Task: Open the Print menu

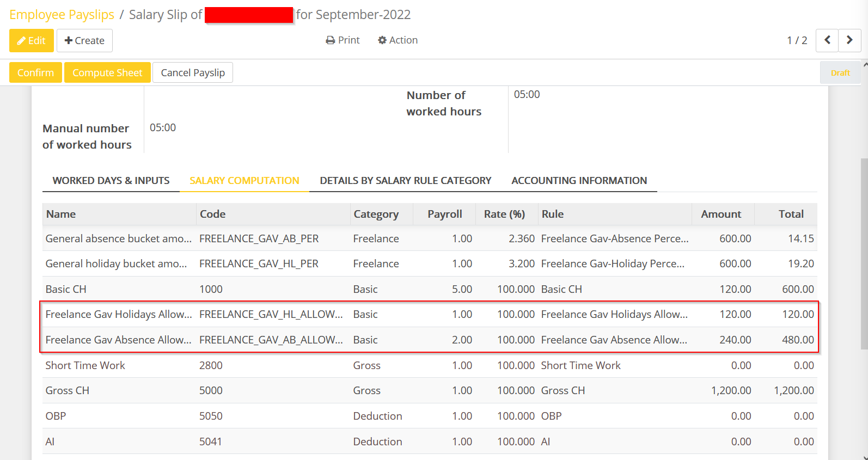Action: click(343, 40)
